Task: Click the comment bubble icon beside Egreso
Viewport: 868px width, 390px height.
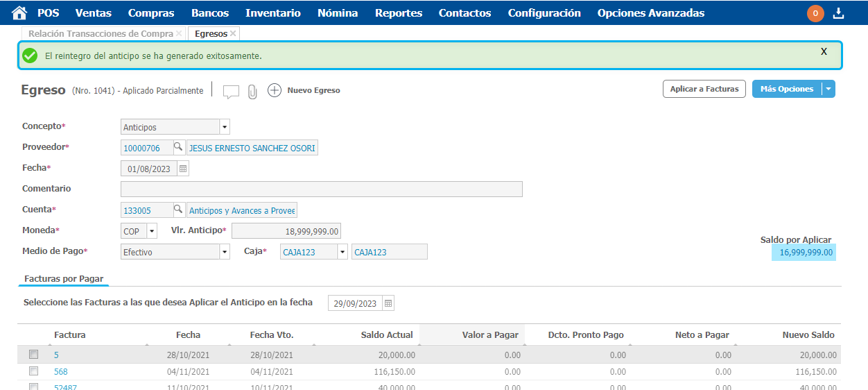Action: pyautogui.click(x=231, y=92)
